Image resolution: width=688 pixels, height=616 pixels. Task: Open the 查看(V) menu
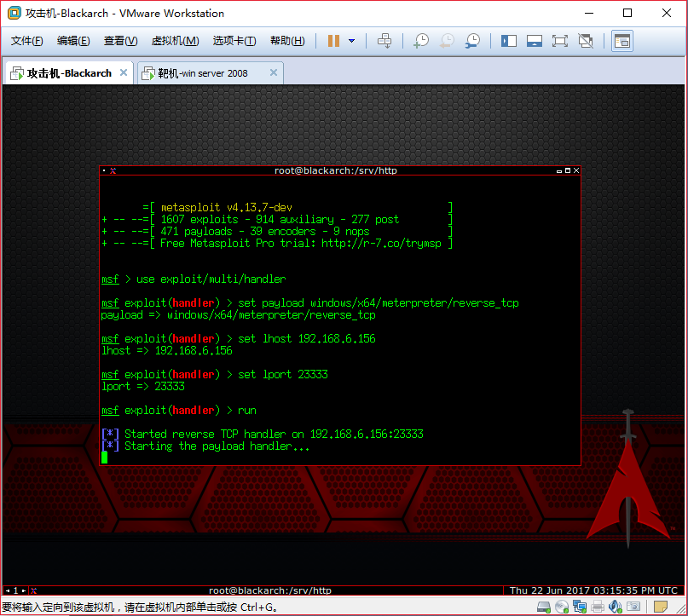click(x=121, y=41)
